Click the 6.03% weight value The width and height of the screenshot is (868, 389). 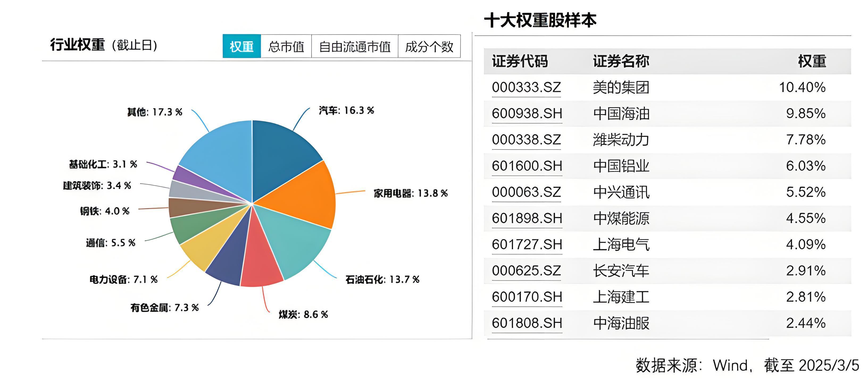tap(806, 166)
